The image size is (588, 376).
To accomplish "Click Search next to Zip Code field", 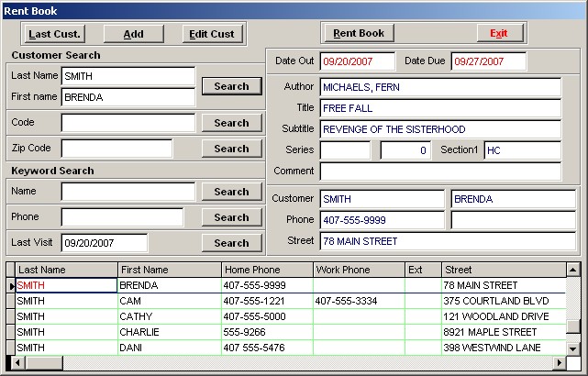I will [x=232, y=149].
